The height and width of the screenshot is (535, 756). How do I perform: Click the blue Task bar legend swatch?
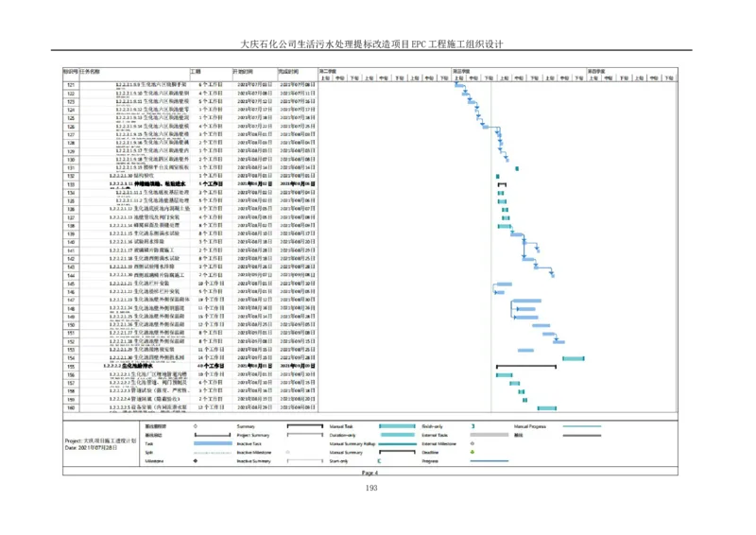coord(213,443)
